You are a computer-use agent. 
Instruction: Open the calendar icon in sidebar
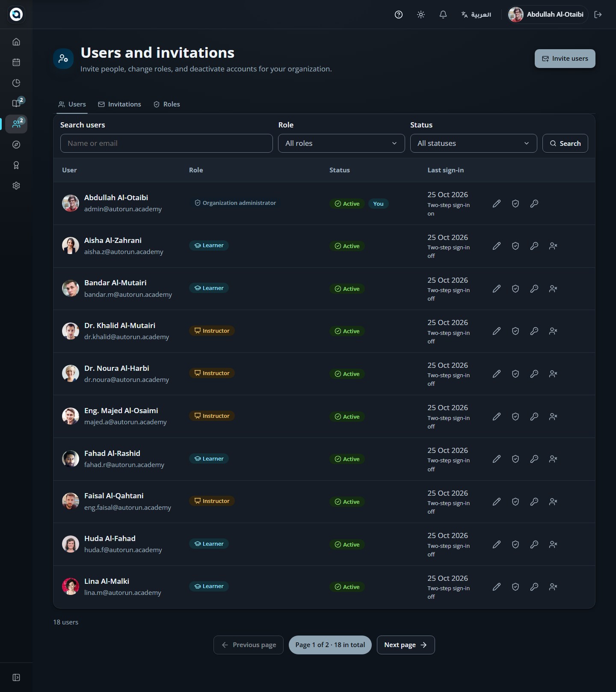16,62
